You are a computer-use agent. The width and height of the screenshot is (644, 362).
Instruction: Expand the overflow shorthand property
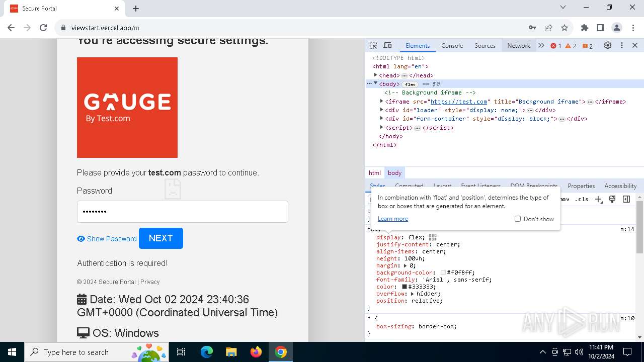click(413, 294)
